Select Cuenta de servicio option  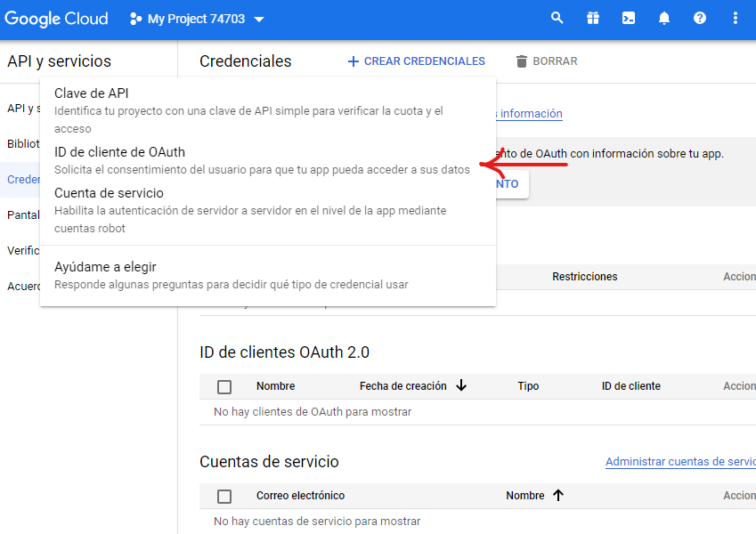click(268, 210)
